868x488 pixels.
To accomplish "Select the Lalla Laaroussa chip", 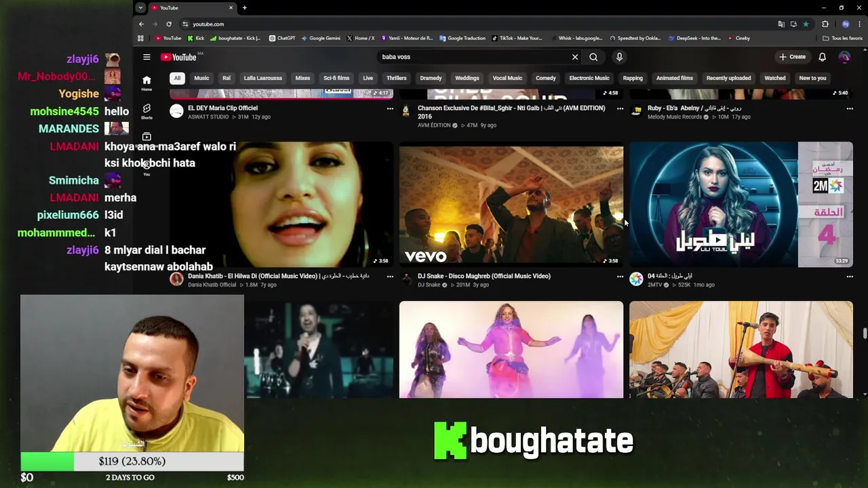I will pyautogui.click(x=263, y=78).
